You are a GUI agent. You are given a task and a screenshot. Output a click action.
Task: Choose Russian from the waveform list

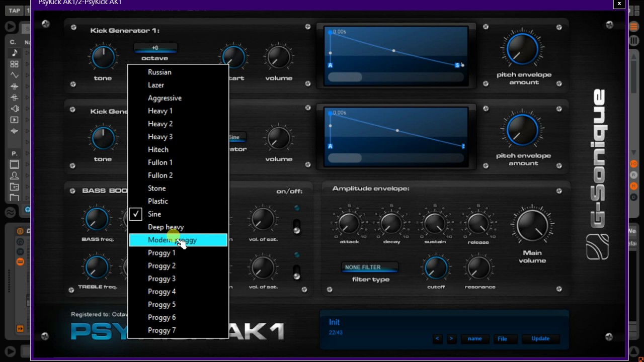[x=178, y=72]
